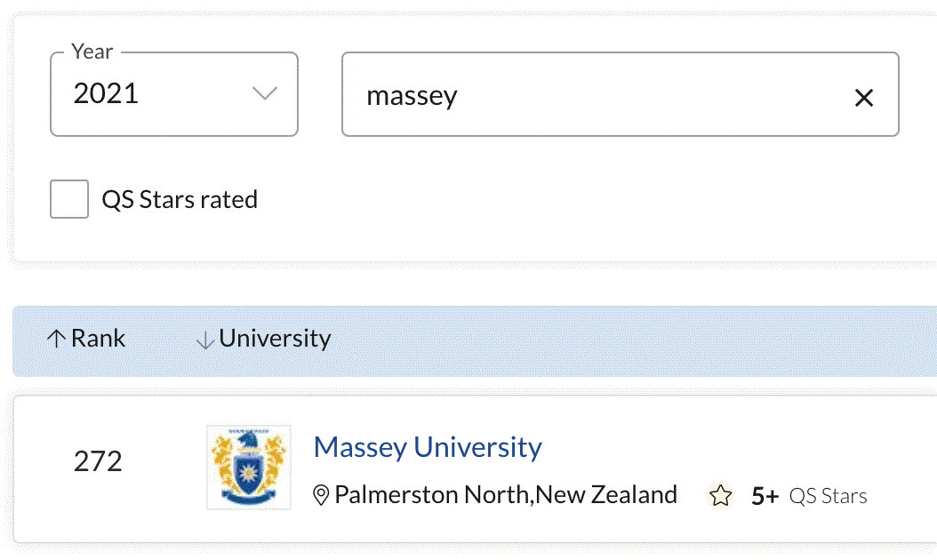
Task: Clear the massey search with X
Action: click(863, 98)
